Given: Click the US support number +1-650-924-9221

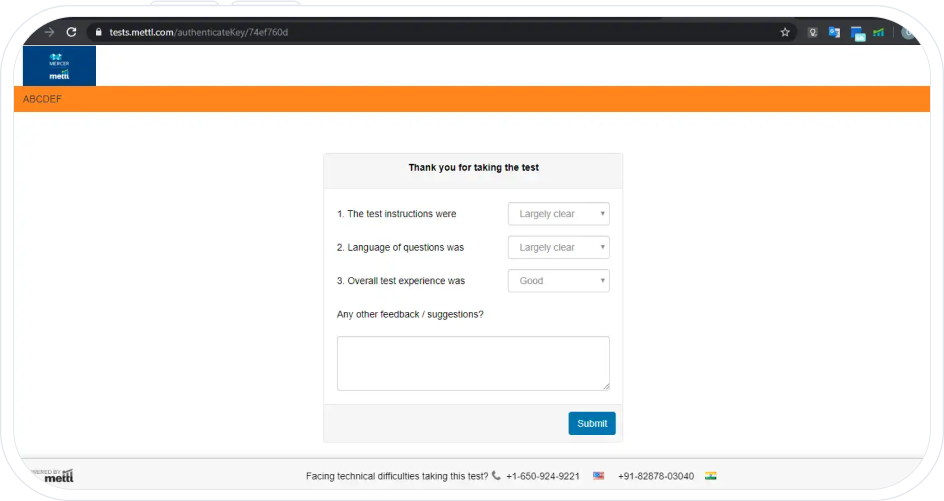Looking at the screenshot, I should [x=542, y=476].
